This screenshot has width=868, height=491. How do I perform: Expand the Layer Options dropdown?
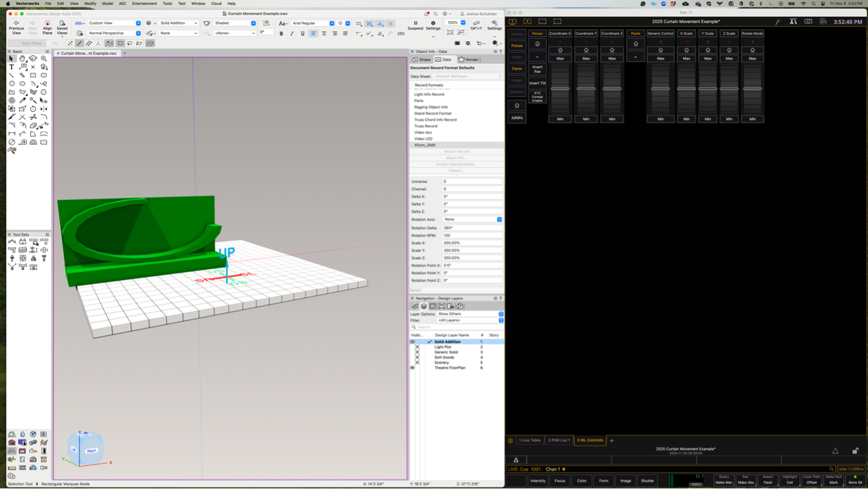pyautogui.click(x=470, y=314)
